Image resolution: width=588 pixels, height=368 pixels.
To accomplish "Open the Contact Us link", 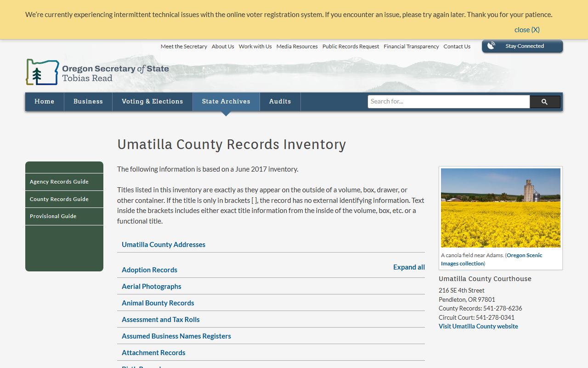I will point(457,46).
